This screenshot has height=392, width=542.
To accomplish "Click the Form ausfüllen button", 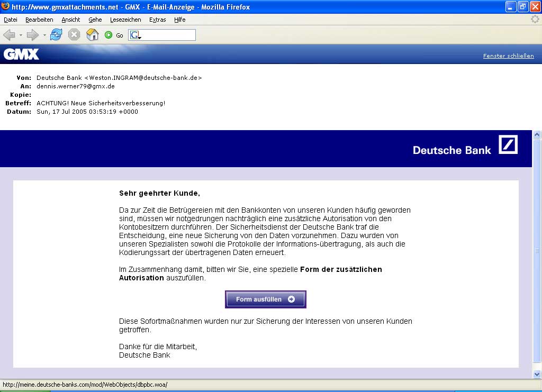I will [x=266, y=299].
